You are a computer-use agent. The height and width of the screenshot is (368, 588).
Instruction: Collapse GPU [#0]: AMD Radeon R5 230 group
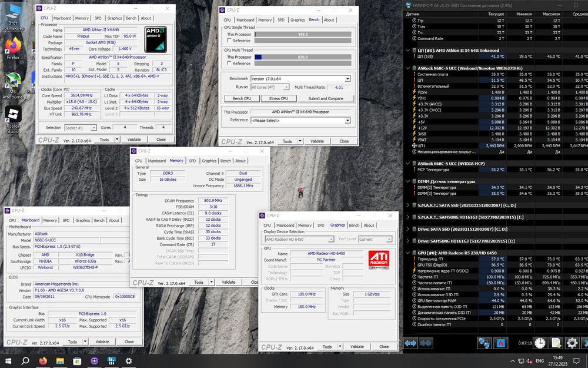[x=408, y=253]
